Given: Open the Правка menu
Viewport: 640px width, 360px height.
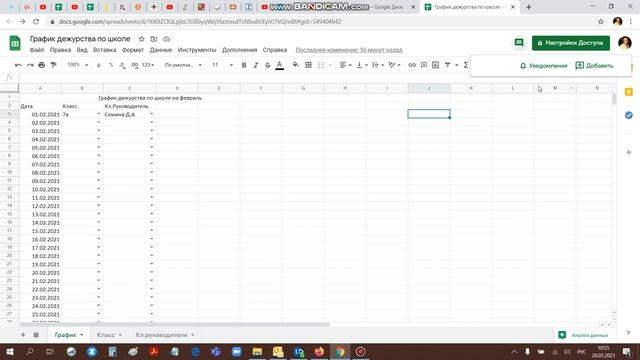Looking at the screenshot, I should pos(60,50).
